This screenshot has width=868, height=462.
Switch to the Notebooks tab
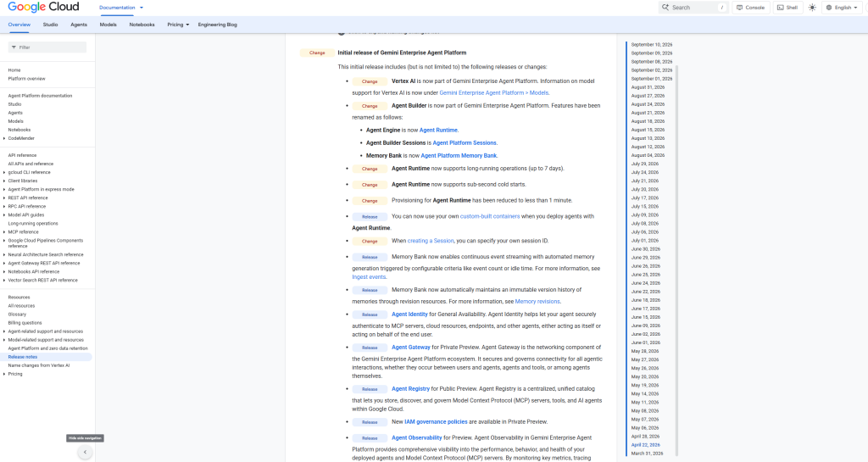click(x=142, y=25)
